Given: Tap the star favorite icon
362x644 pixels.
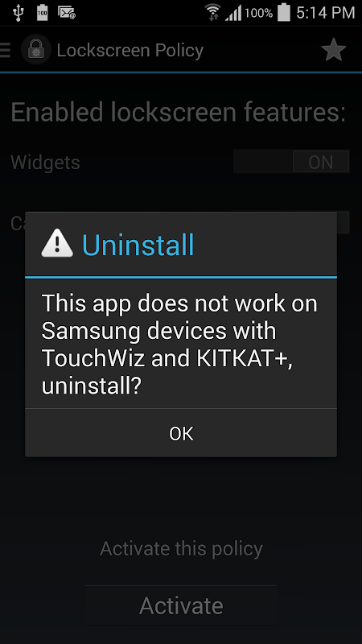Looking at the screenshot, I should (333, 50).
